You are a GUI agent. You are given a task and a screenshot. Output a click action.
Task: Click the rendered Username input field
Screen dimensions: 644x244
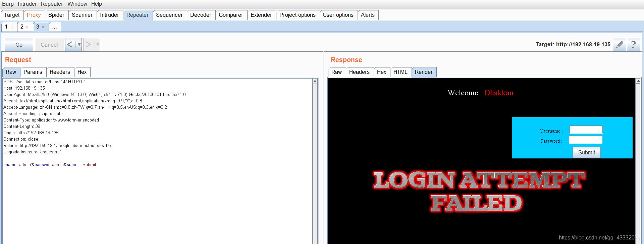586,130
